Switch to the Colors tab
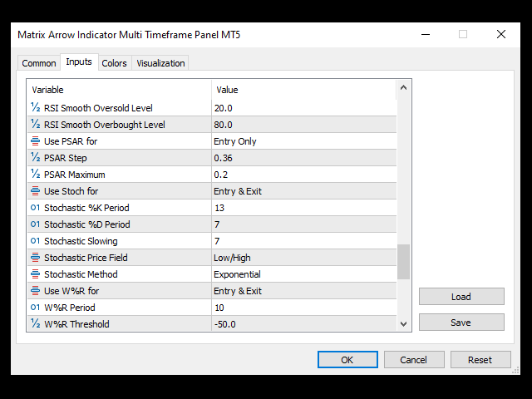The width and height of the screenshot is (532, 399). (x=114, y=63)
